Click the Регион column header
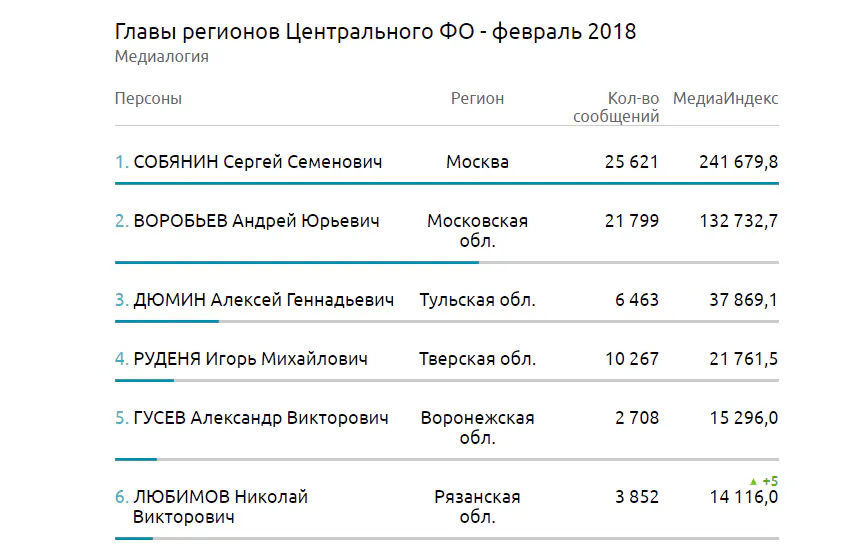Viewport: 862px width, 546px height. [477, 99]
